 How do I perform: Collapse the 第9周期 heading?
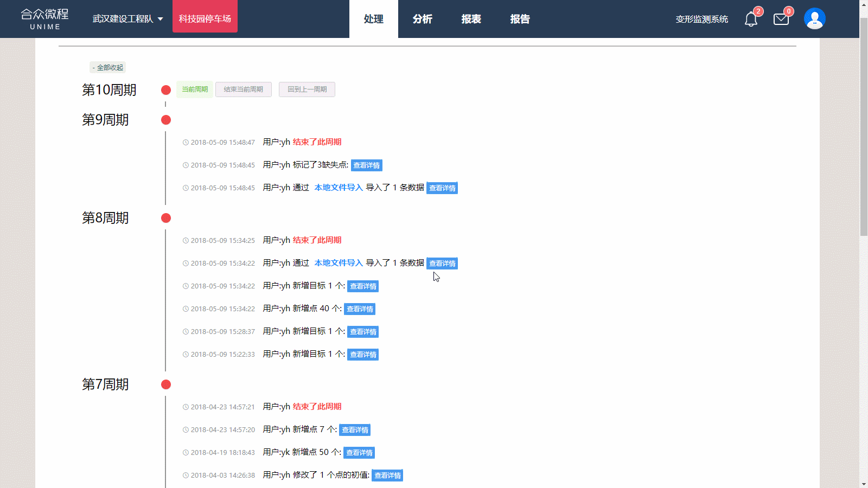pyautogui.click(x=105, y=120)
